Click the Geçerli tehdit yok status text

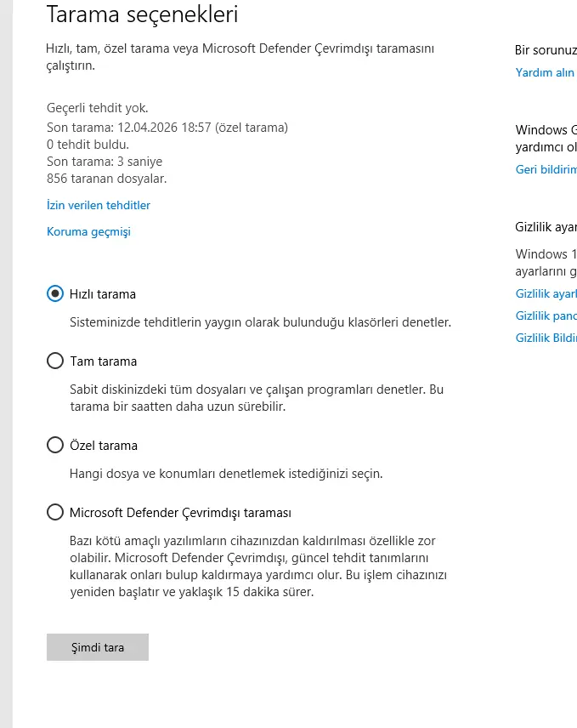(x=98, y=108)
